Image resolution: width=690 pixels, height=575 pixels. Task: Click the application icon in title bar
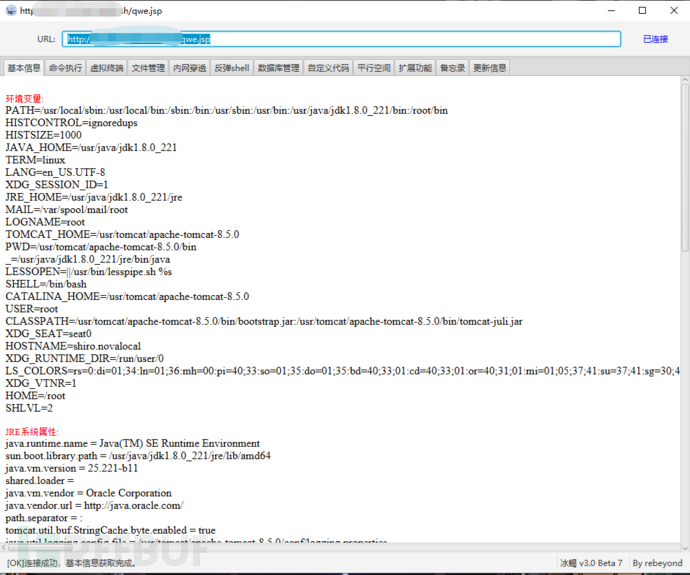[11, 11]
